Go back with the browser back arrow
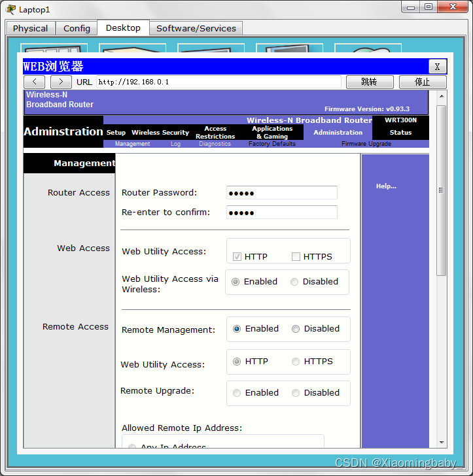The height and width of the screenshot is (476, 473). pos(34,82)
